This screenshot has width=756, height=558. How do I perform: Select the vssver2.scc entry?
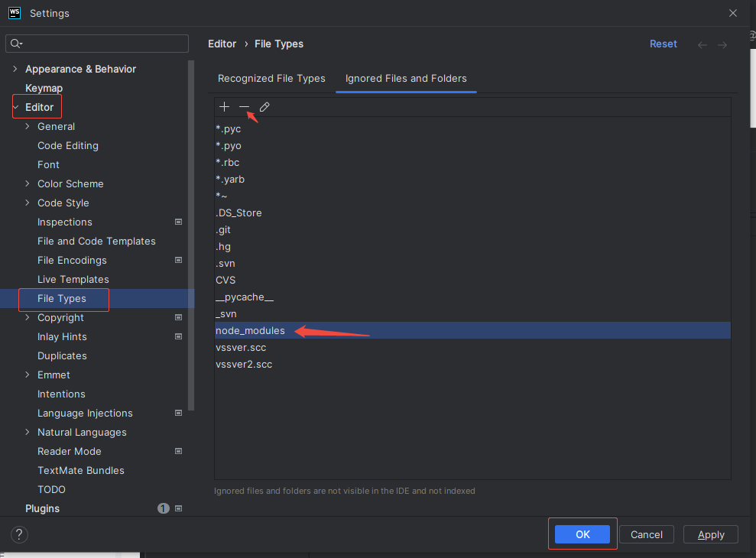[x=472, y=364]
